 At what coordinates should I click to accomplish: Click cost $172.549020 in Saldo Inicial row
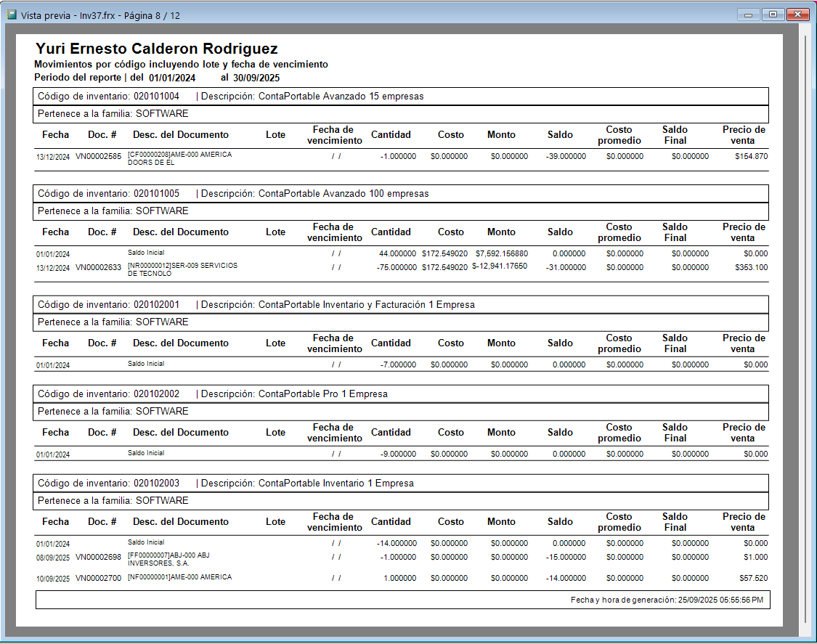pos(445,253)
